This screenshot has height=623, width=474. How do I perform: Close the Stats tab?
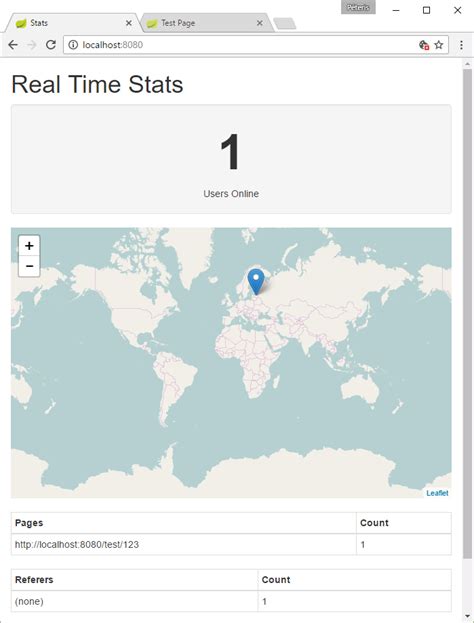[x=129, y=23]
